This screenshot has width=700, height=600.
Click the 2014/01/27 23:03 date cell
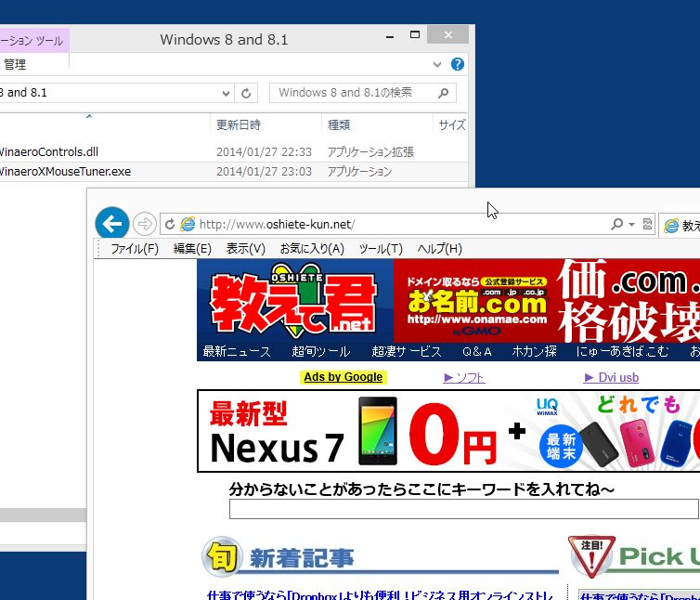point(264,172)
